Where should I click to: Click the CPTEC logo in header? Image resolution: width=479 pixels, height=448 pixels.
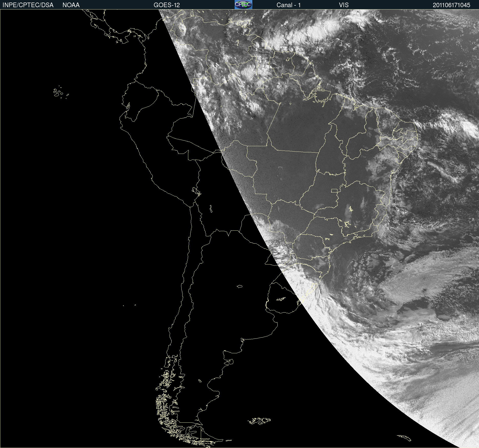click(x=243, y=5)
